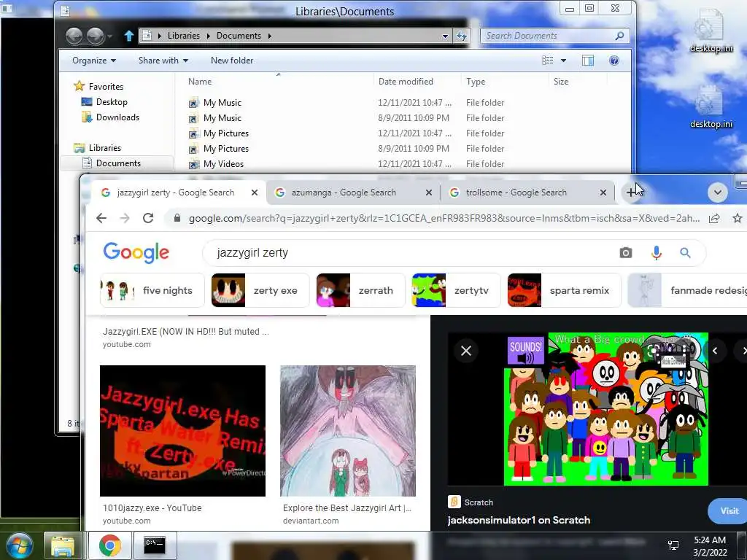The width and height of the screenshot is (747, 560).
Task: Click the Explorer forward arrow button
Action: click(96, 36)
